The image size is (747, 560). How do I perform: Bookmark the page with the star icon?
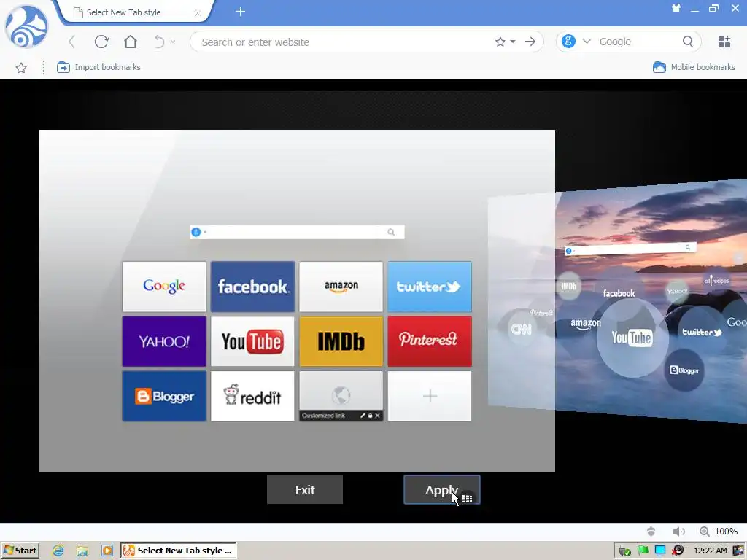[500, 42]
